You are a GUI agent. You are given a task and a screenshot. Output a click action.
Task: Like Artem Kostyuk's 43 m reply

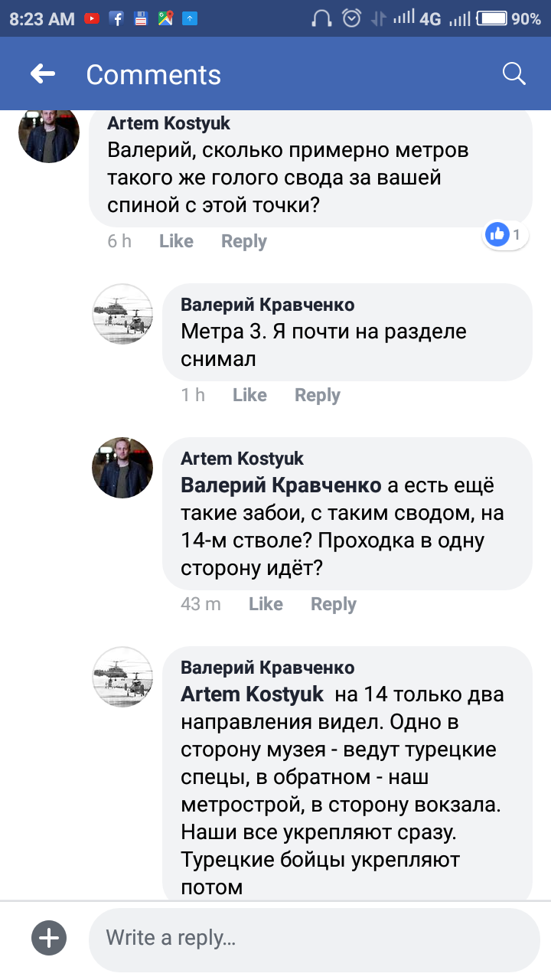(266, 604)
